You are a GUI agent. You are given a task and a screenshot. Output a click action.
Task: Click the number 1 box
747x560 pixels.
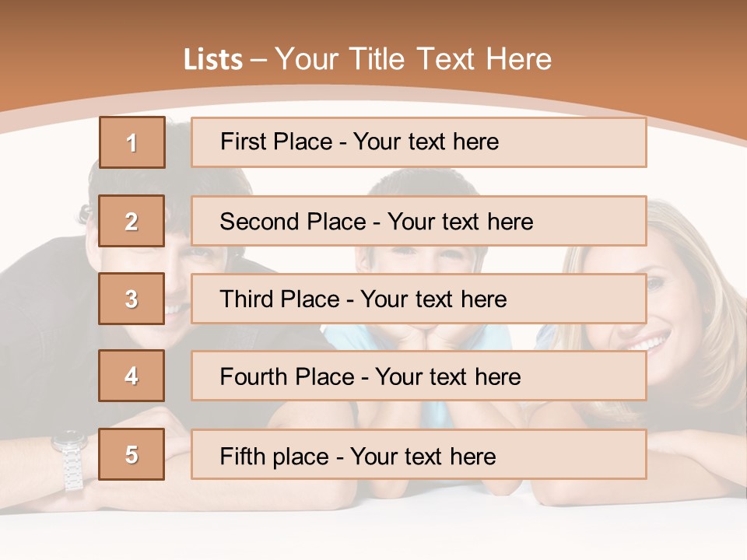pos(132,142)
